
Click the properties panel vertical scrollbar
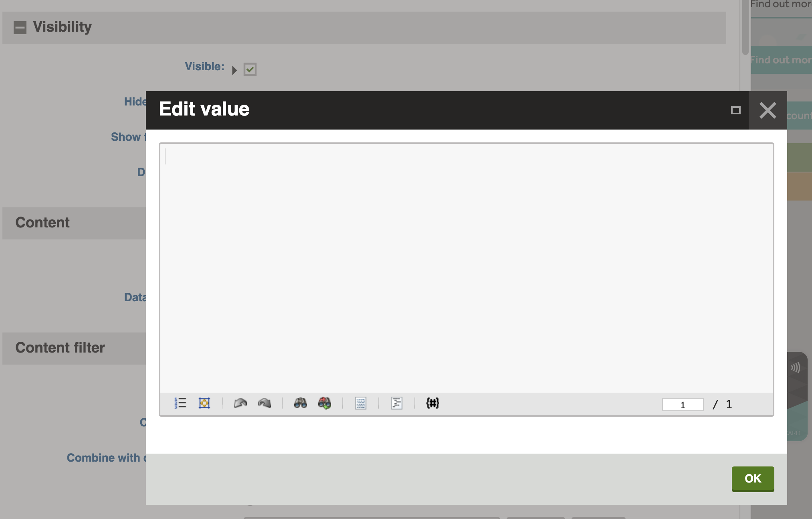pos(745,27)
